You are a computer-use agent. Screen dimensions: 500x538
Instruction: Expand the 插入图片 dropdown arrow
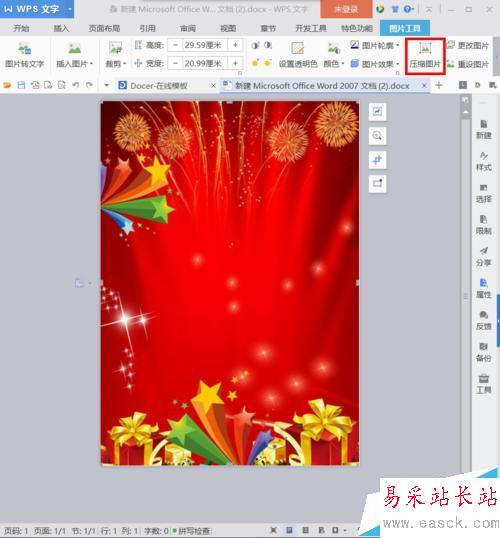[91, 64]
